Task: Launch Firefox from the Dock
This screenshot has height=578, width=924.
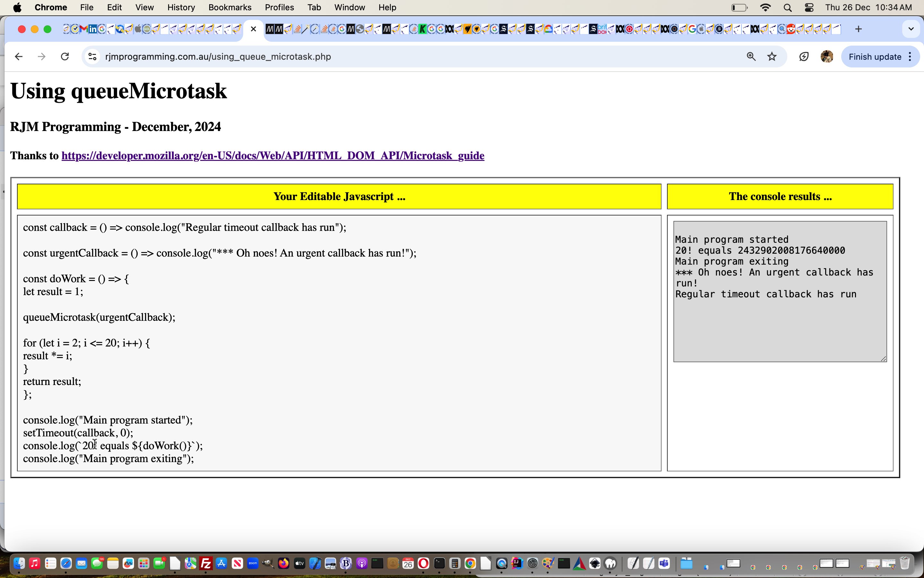Action: click(284, 563)
